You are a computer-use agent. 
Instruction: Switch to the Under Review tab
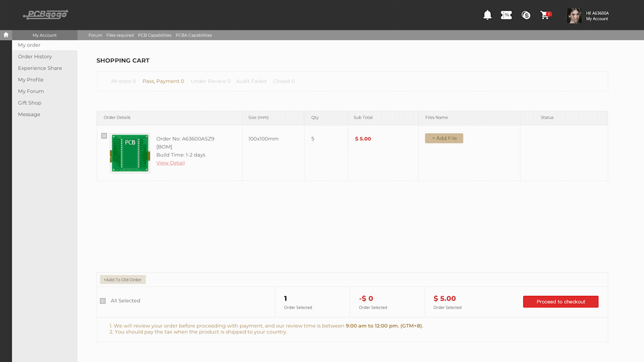pos(210,81)
